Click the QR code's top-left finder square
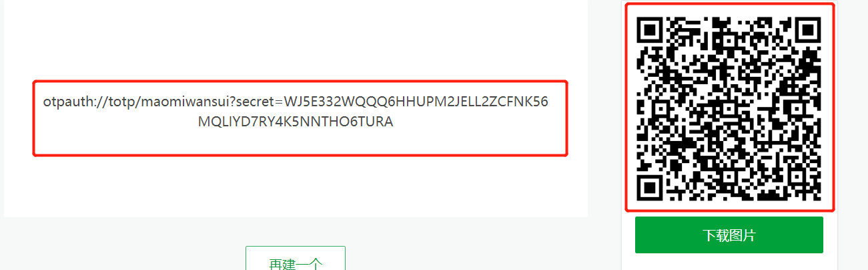 click(650, 30)
